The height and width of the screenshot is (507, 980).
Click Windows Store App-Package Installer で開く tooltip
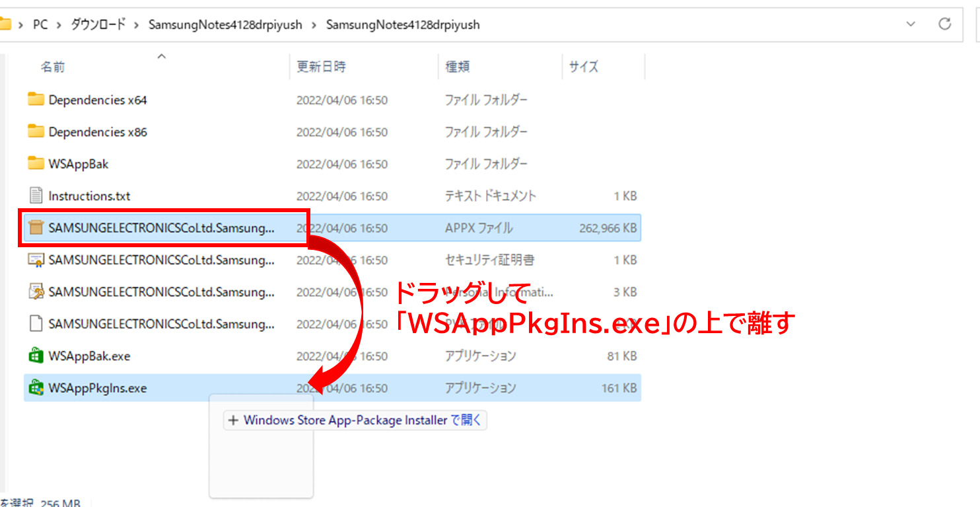click(x=355, y=420)
